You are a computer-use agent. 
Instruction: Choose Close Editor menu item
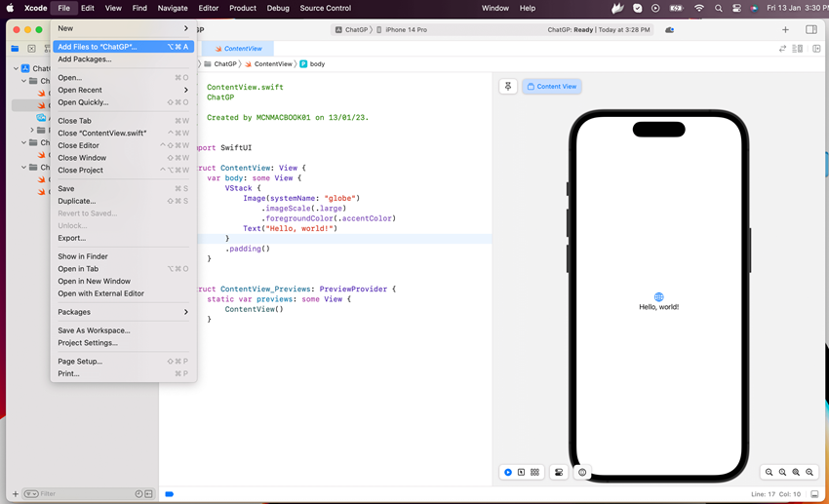[x=123, y=145]
